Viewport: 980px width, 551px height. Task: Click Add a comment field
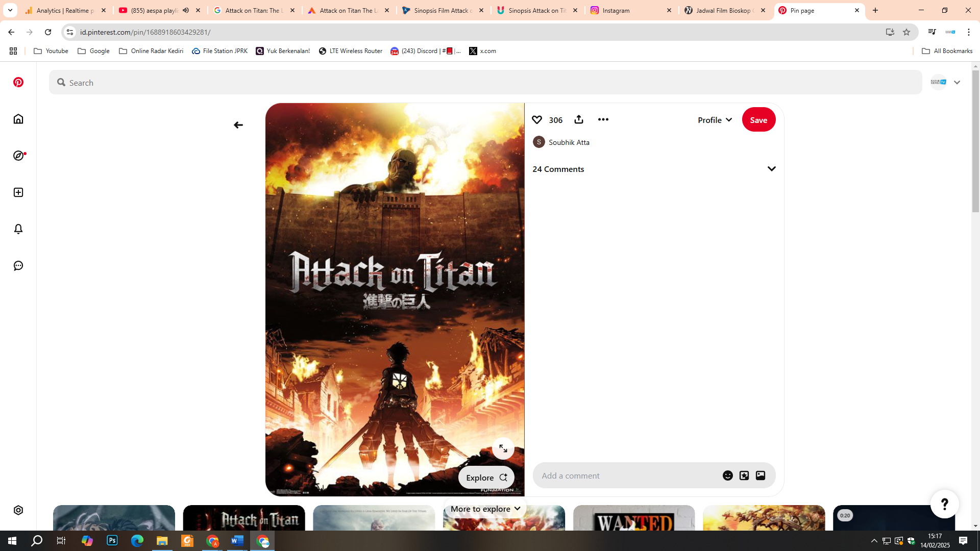(628, 475)
